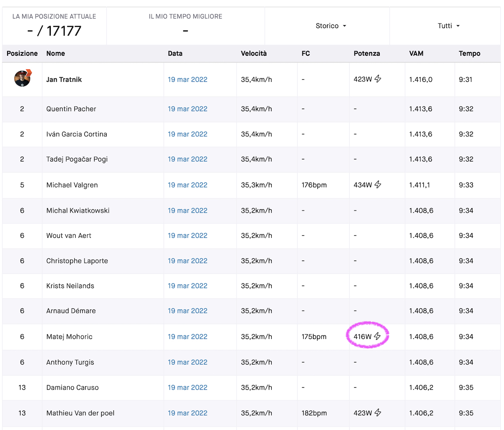Click Damiano Caruso's 9:35 time
504x430 pixels.
coord(466,388)
